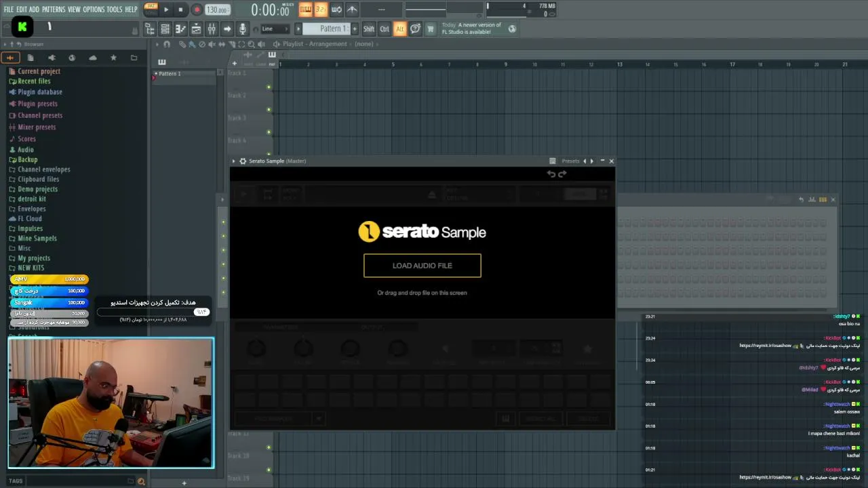Open the FILE menu
868x488 pixels.
tap(9, 9)
